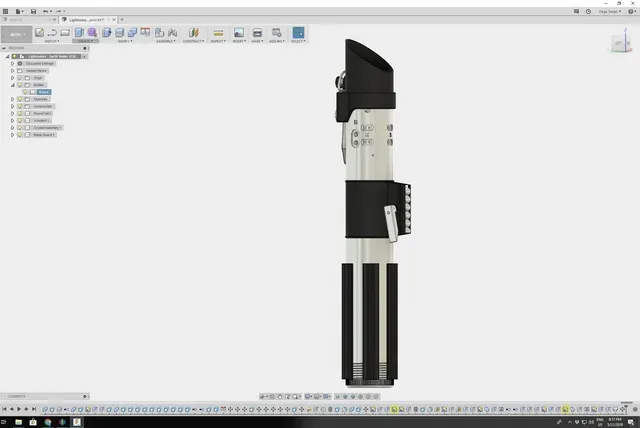Image resolution: width=640 pixels, height=428 pixels.
Task: Collapse the Bodies folder
Action: point(13,85)
